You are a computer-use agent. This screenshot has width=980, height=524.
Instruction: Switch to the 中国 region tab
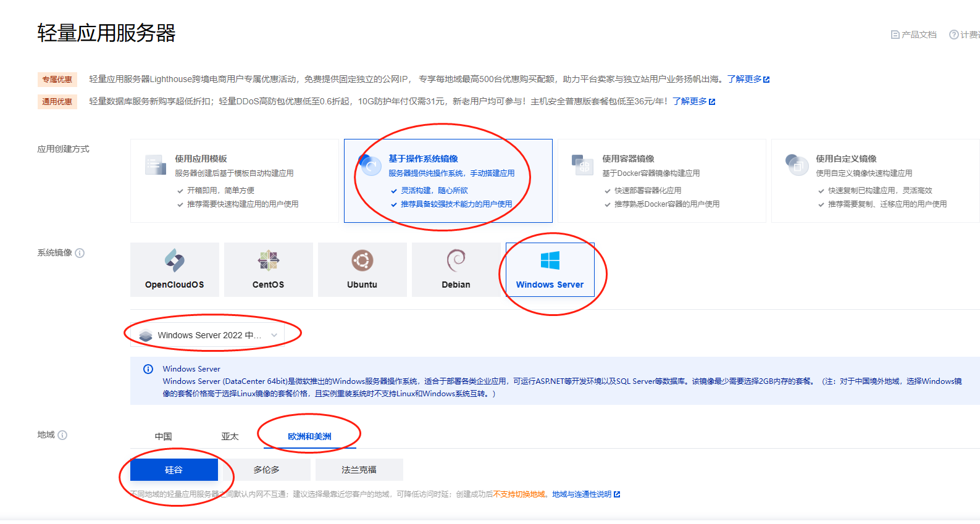[x=163, y=436]
